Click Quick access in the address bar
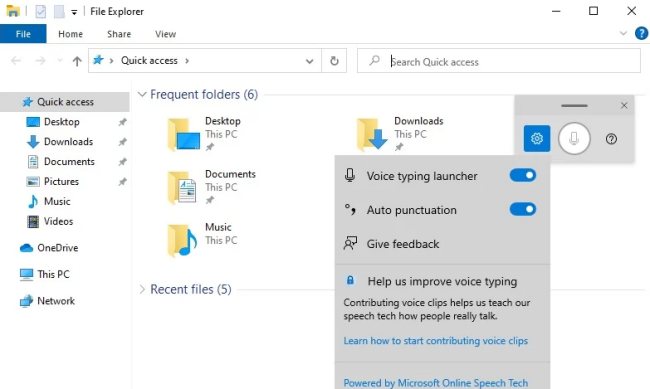This screenshot has height=389, width=650. (149, 61)
